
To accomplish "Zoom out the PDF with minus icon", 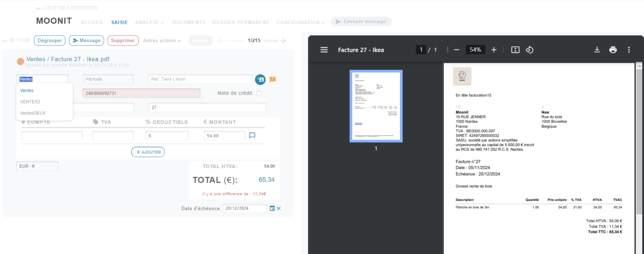I will [x=457, y=50].
